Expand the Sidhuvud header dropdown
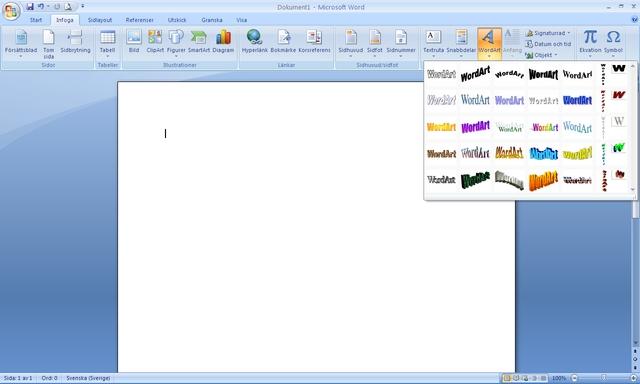The width and height of the screenshot is (640, 384). coord(351,44)
